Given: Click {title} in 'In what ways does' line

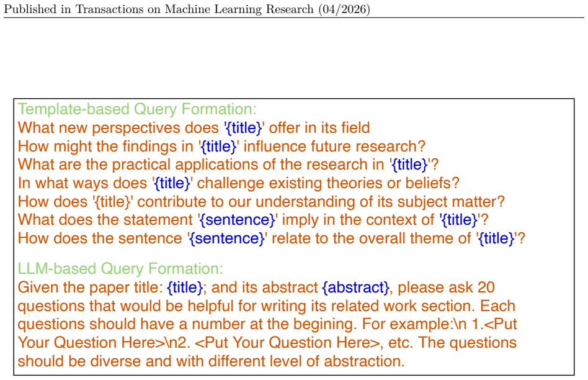Looking at the screenshot, I should 172,183.
